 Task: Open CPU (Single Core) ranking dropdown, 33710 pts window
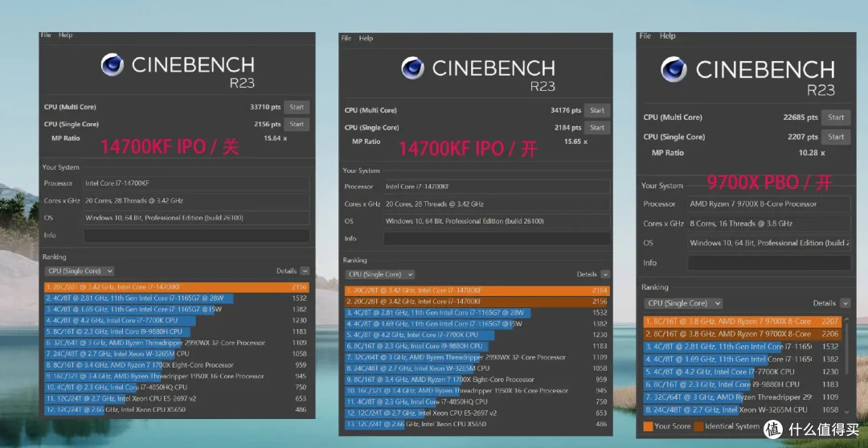click(x=80, y=271)
